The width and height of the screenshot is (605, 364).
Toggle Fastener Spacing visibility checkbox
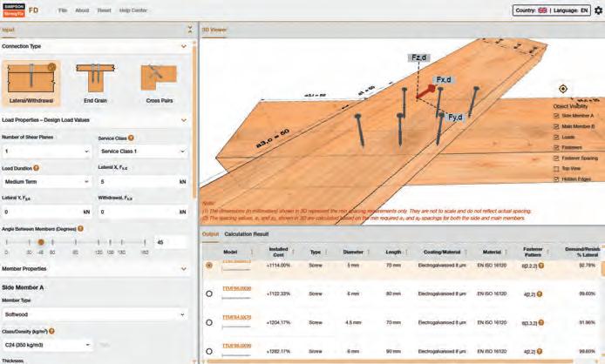click(x=556, y=158)
